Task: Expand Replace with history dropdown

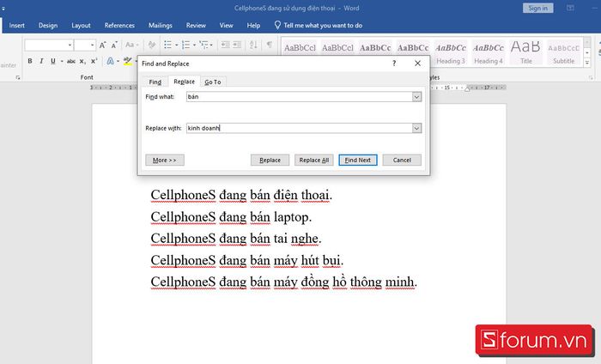Action: point(416,129)
